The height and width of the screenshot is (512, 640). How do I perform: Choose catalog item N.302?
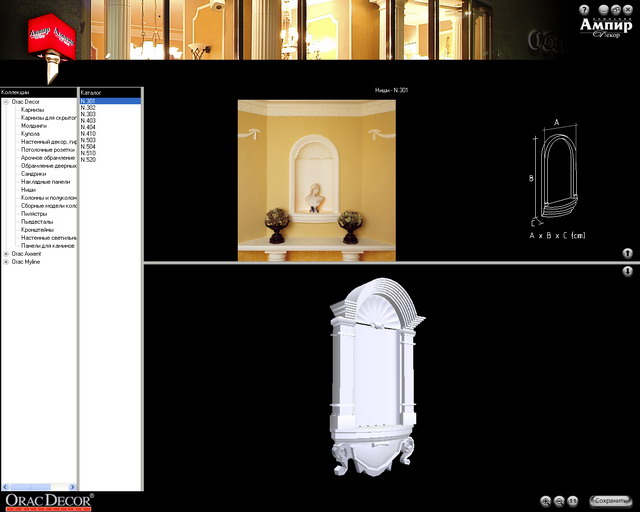click(88, 108)
